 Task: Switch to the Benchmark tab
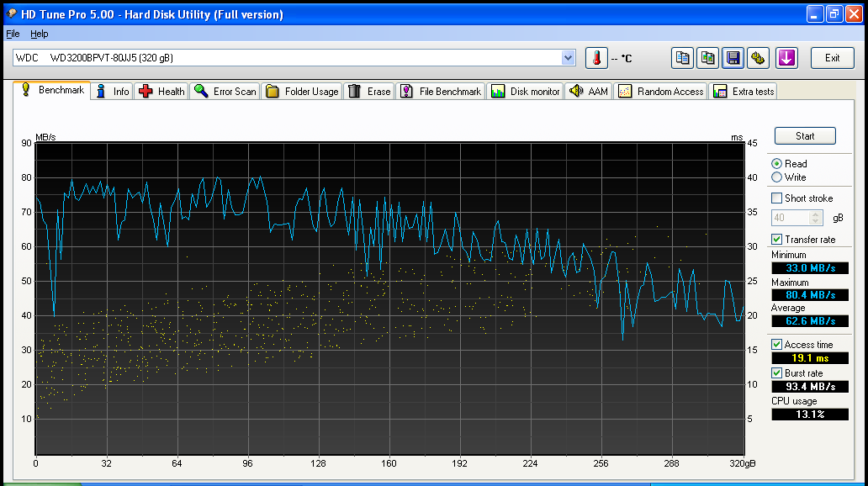point(52,90)
